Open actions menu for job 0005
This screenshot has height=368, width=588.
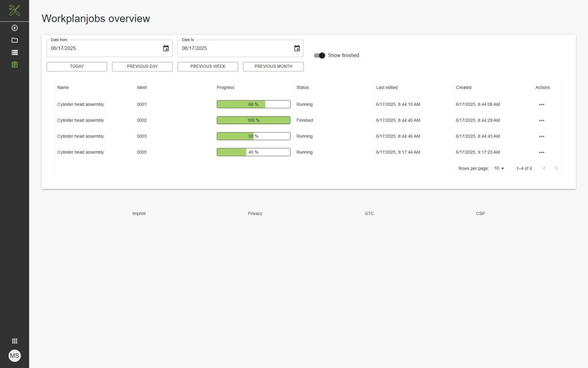[541, 152]
